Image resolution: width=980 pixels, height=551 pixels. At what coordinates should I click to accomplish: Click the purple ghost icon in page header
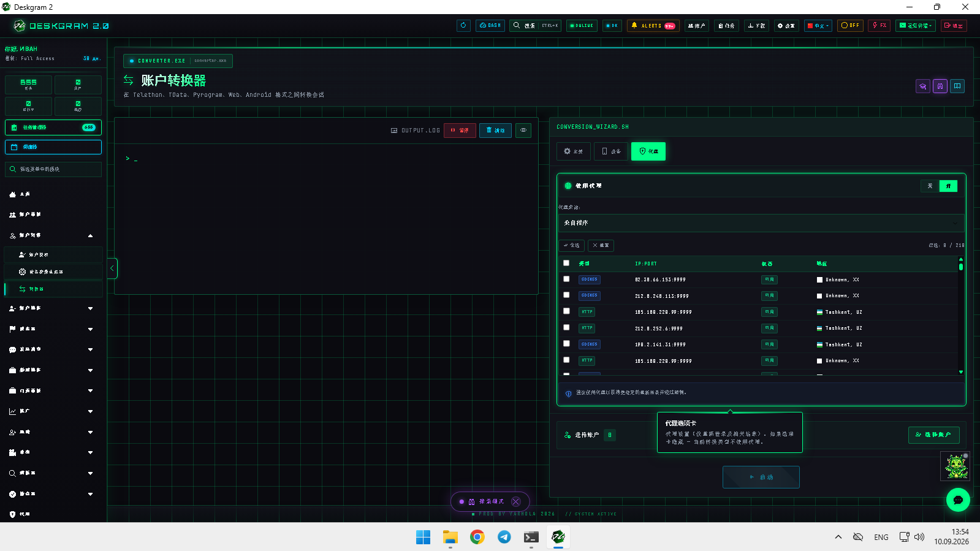(940, 86)
